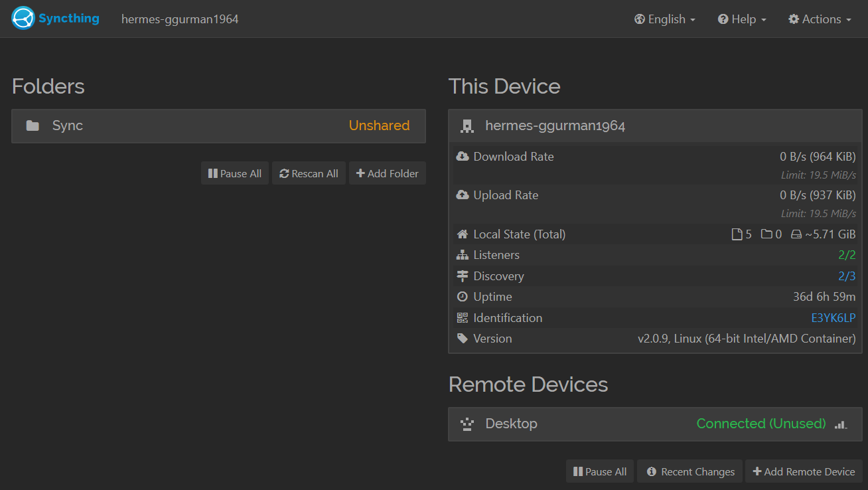Click the folder icon beside Sync
Image resolution: width=868 pixels, height=490 pixels.
[x=33, y=126]
